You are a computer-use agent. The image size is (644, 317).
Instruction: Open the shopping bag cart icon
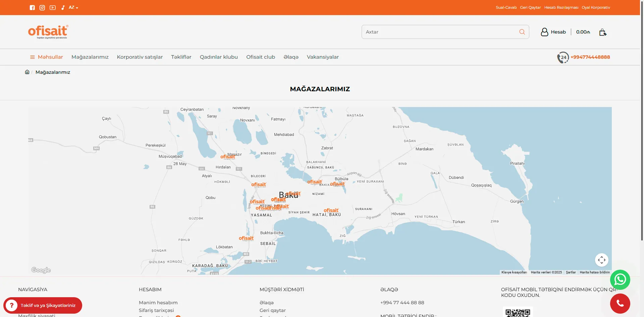[603, 32]
